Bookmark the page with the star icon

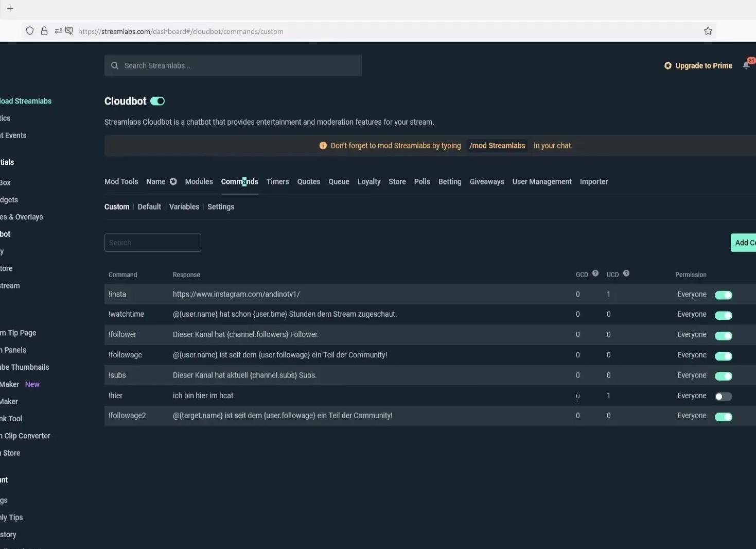708,31
